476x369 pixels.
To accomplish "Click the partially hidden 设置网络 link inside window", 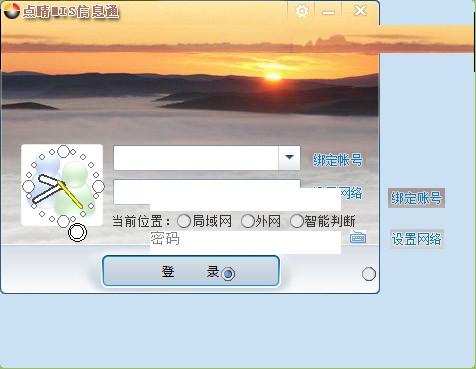I will [351, 193].
